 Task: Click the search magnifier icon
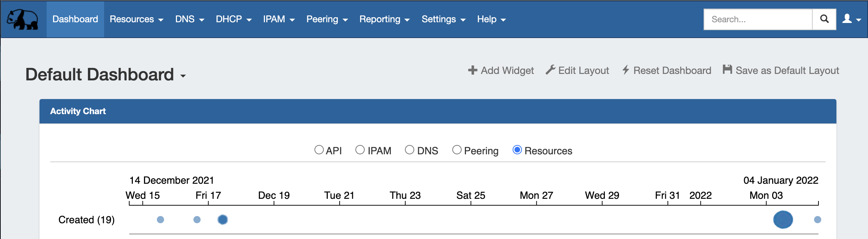click(825, 19)
